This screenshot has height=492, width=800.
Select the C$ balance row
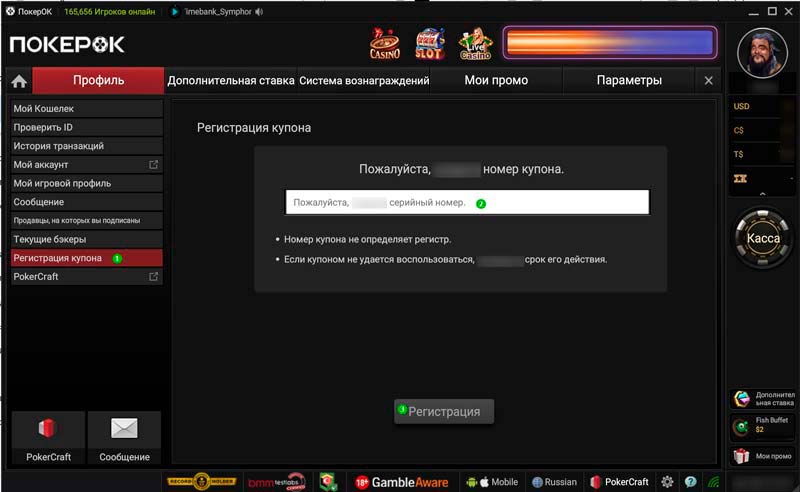(x=762, y=130)
